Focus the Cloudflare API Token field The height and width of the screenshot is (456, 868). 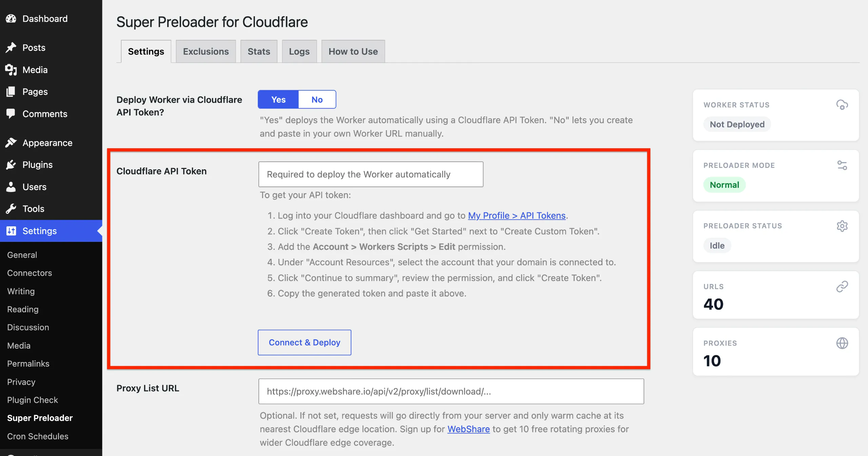tap(371, 174)
